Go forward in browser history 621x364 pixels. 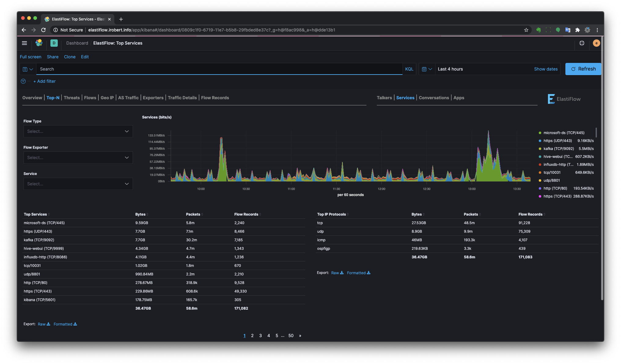tap(34, 30)
